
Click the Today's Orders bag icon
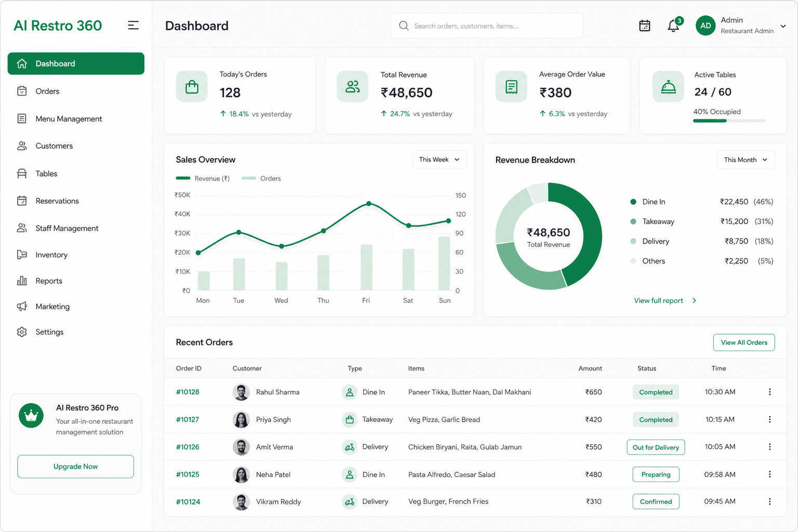(x=192, y=86)
